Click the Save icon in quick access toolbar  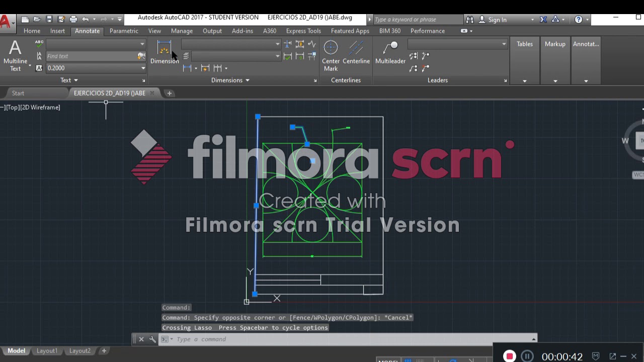(49, 20)
